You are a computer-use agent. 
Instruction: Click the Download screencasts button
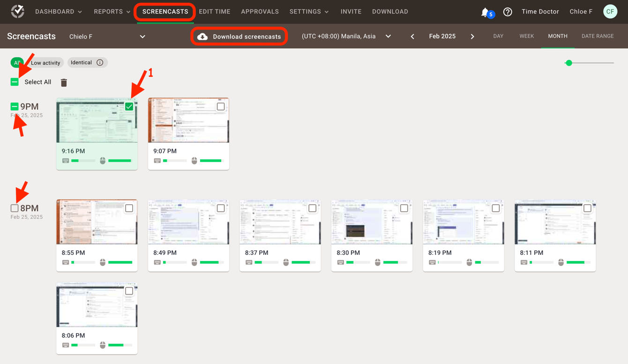point(239,36)
